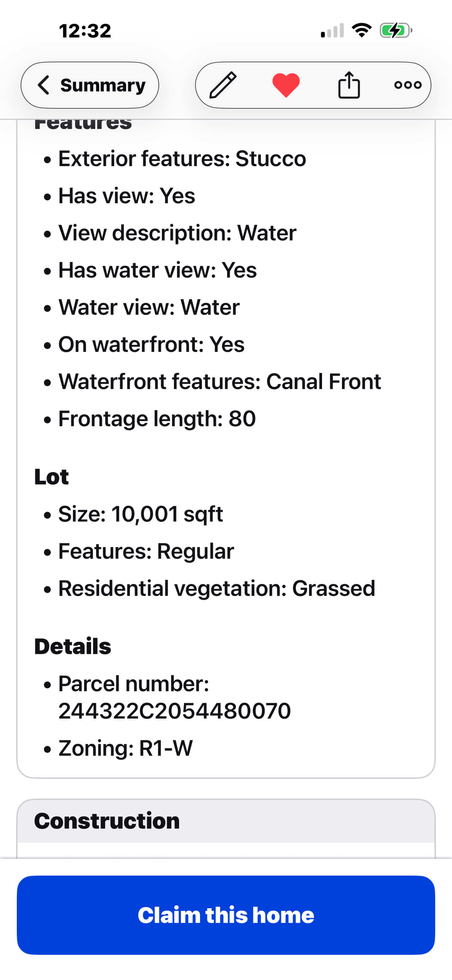Tap the cellular signal bars
Screen dimensions: 452x980
click(x=332, y=30)
